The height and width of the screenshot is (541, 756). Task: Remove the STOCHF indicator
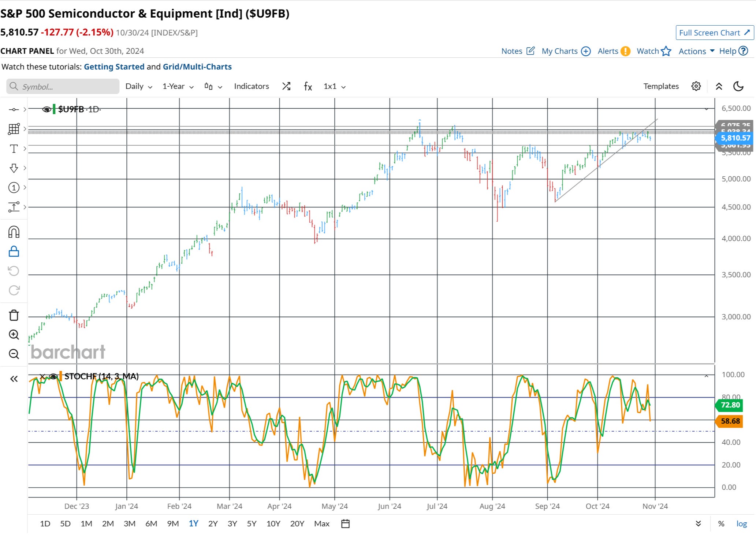[42, 376]
